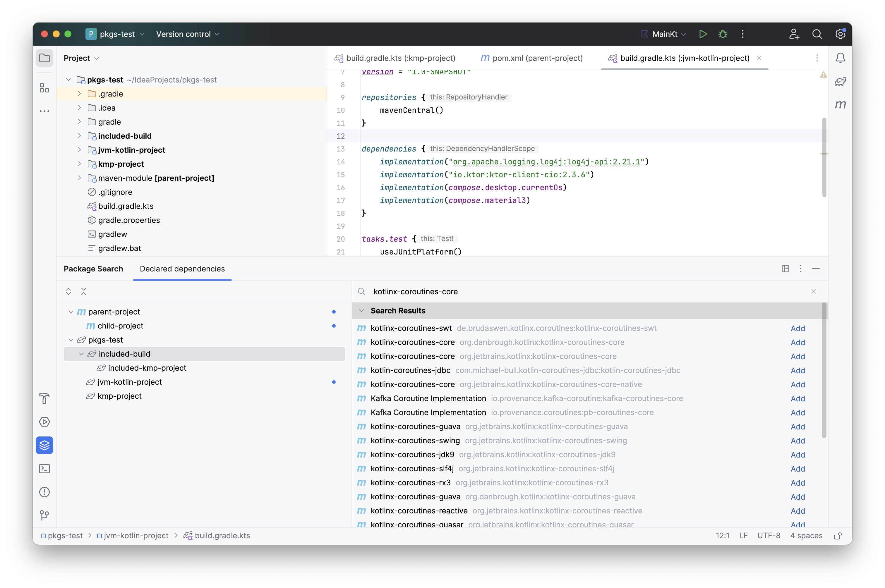Viewport: 885px width, 588px height.
Task: Open the Dependencies layers tool window
Action: (44, 445)
